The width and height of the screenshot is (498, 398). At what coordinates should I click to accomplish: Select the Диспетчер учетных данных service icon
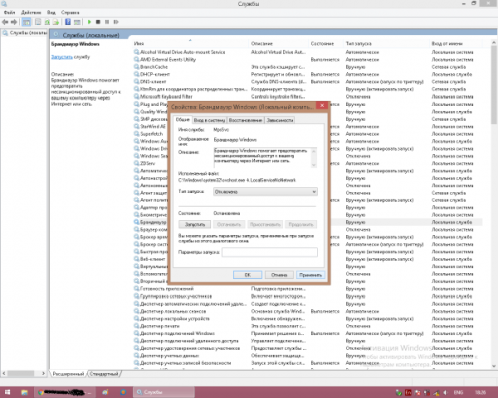coord(136,356)
